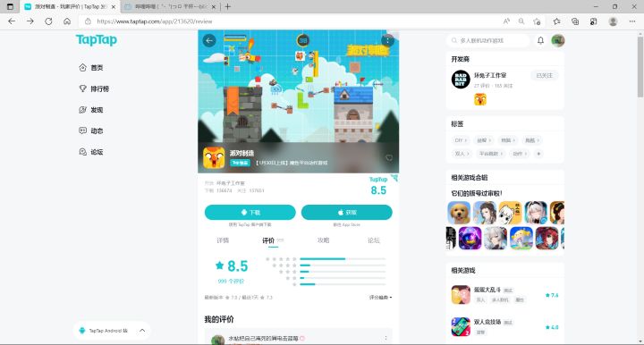Open related game 蛋蛋大乱斗
644x345 pixels.
[487, 290]
